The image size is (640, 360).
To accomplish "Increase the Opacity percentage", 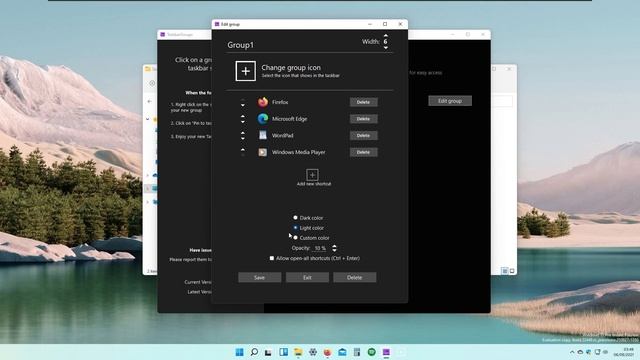I will click(x=335, y=246).
